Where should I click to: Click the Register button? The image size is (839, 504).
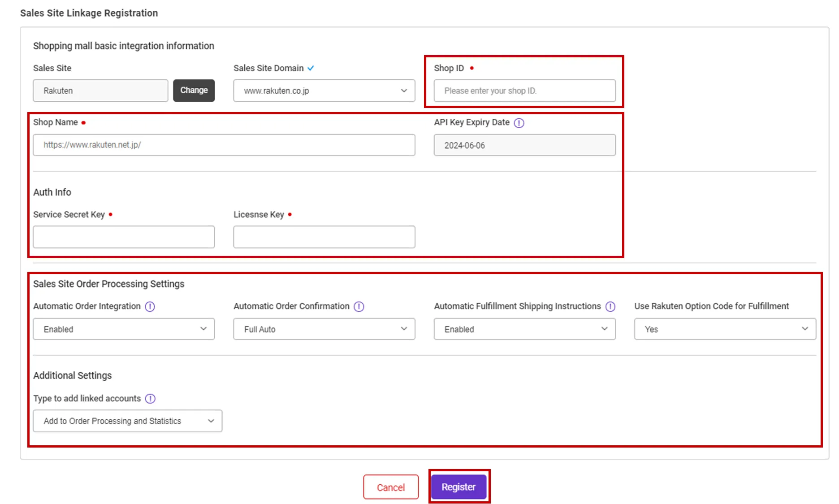(458, 487)
